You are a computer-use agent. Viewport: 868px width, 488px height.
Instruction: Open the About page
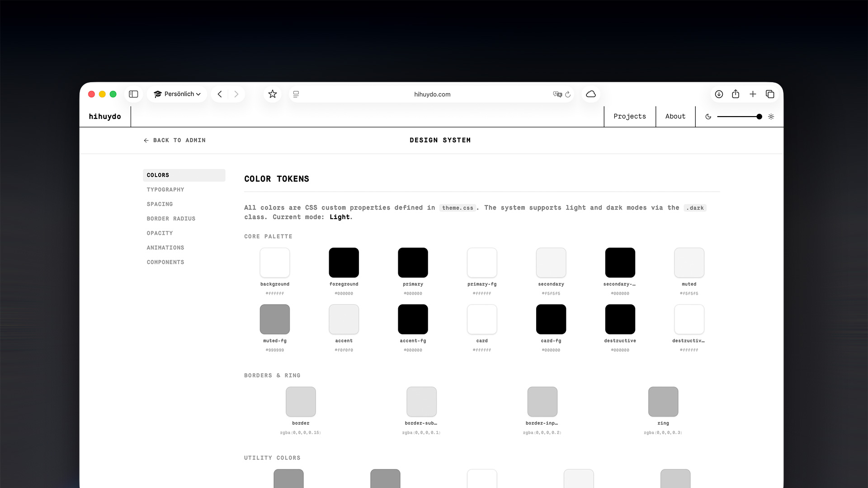[675, 116]
